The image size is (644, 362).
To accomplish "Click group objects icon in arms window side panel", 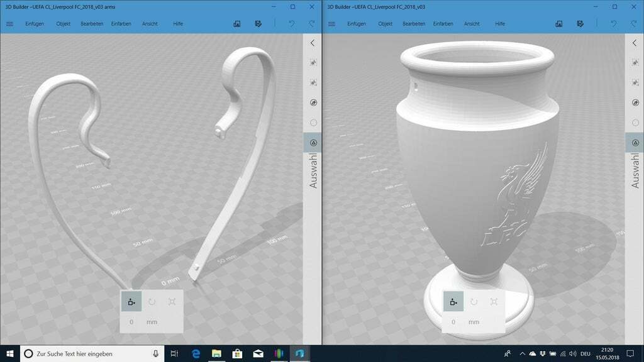I will 313,102.
